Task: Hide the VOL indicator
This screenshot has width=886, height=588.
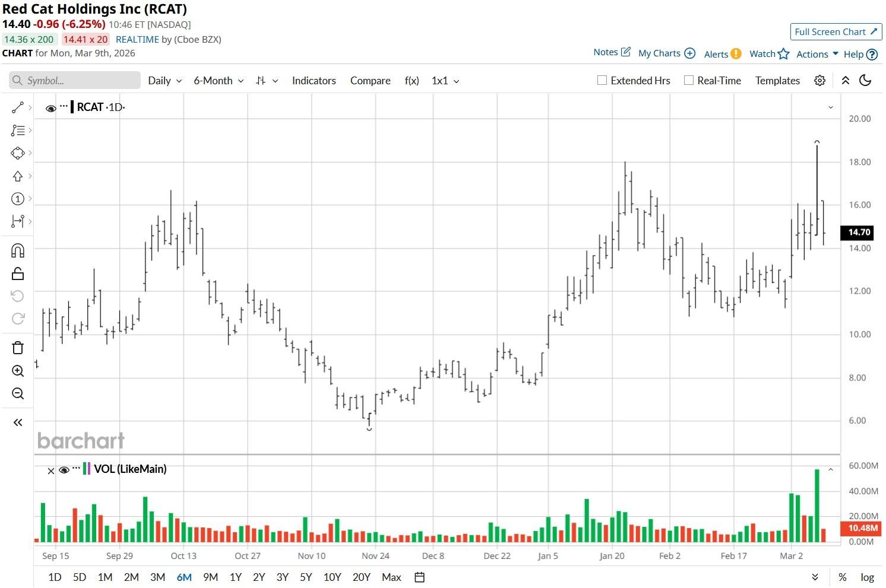Action: (64, 470)
